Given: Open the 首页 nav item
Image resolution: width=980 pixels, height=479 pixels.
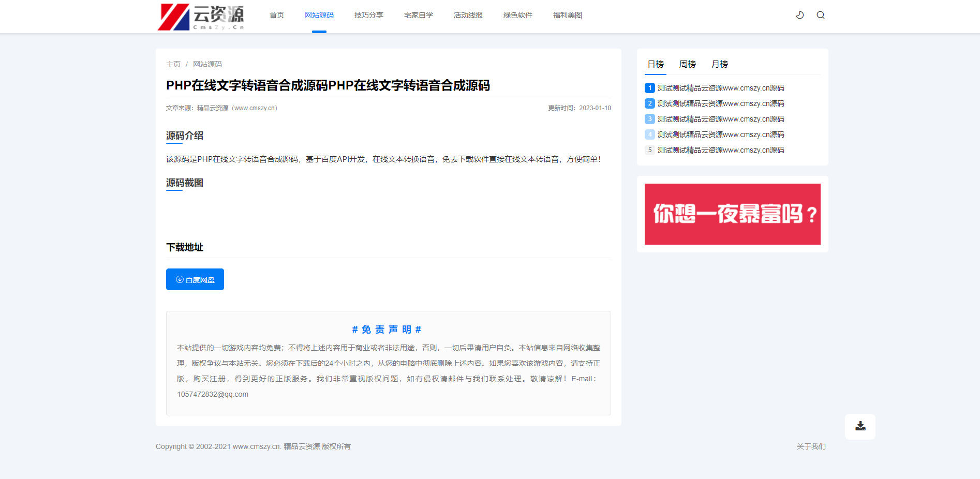Looking at the screenshot, I should tap(277, 15).
